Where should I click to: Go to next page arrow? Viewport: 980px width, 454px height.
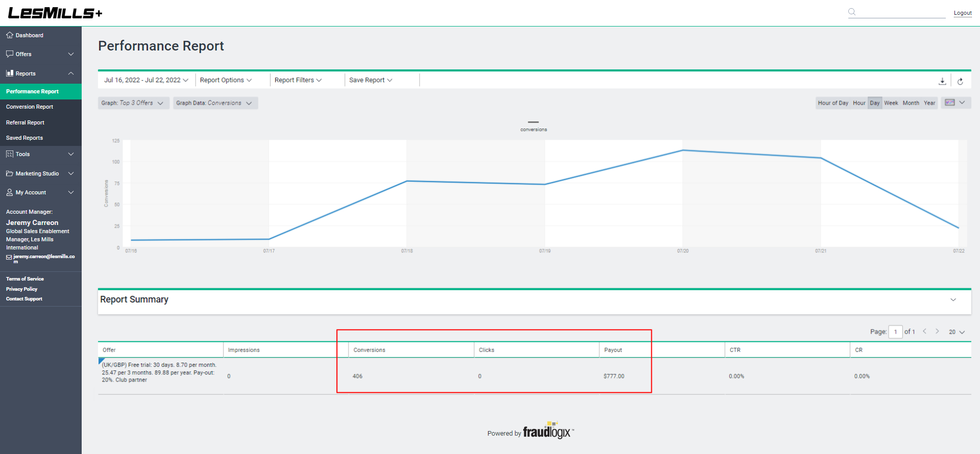point(937,332)
